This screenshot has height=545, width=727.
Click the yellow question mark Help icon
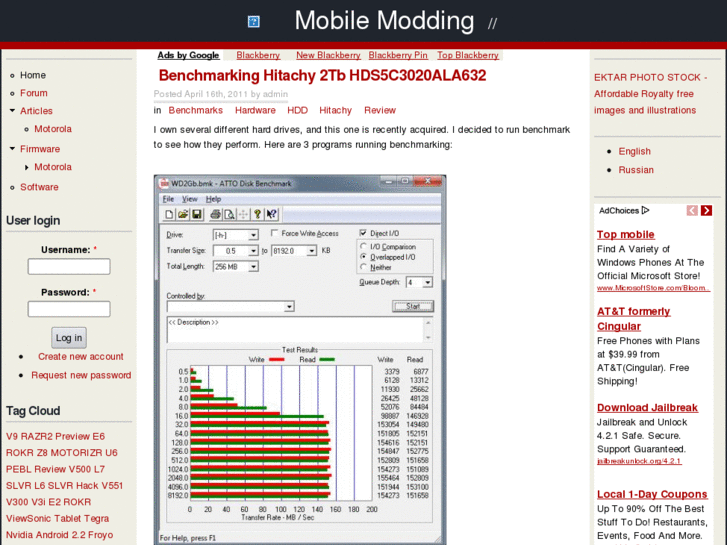pyautogui.click(x=257, y=214)
